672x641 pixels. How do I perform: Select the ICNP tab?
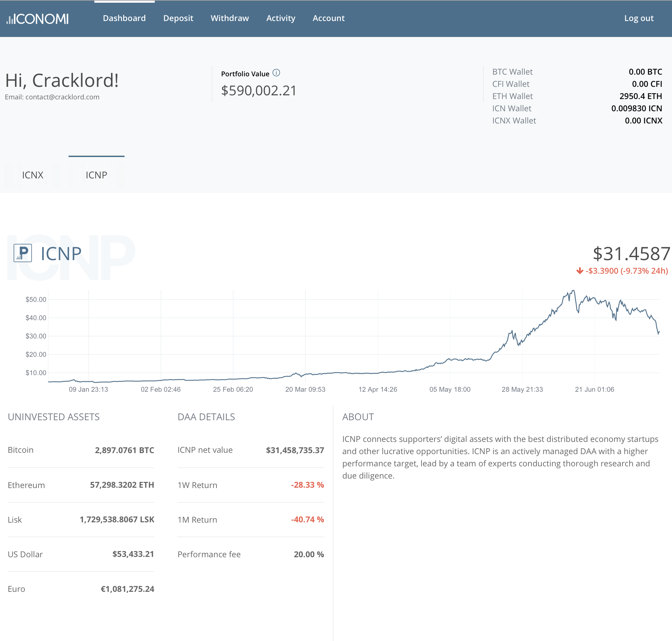click(96, 175)
